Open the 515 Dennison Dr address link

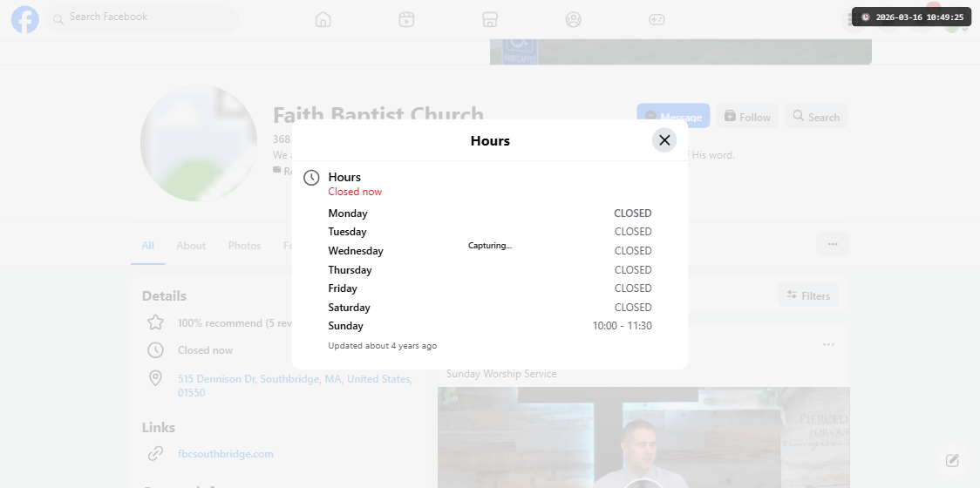point(295,385)
